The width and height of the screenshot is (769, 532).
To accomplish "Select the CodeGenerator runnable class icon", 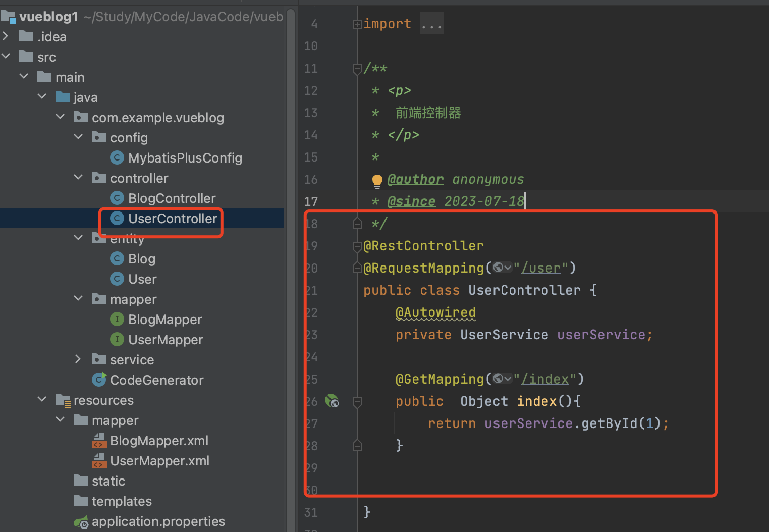I will coord(99,380).
